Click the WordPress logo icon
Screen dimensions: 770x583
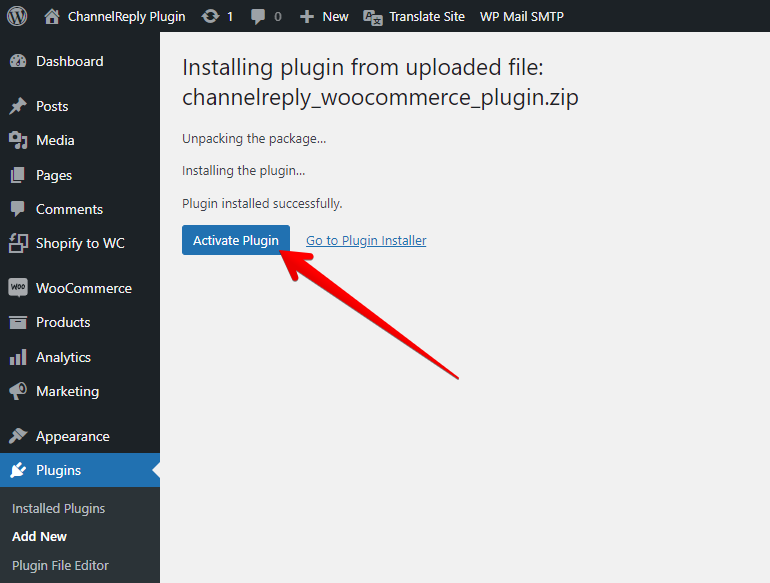click(x=17, y=16)
